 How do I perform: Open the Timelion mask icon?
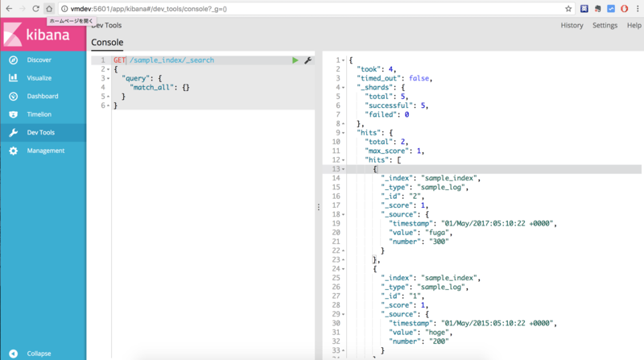pyautogui.click(x=13, y=114)
